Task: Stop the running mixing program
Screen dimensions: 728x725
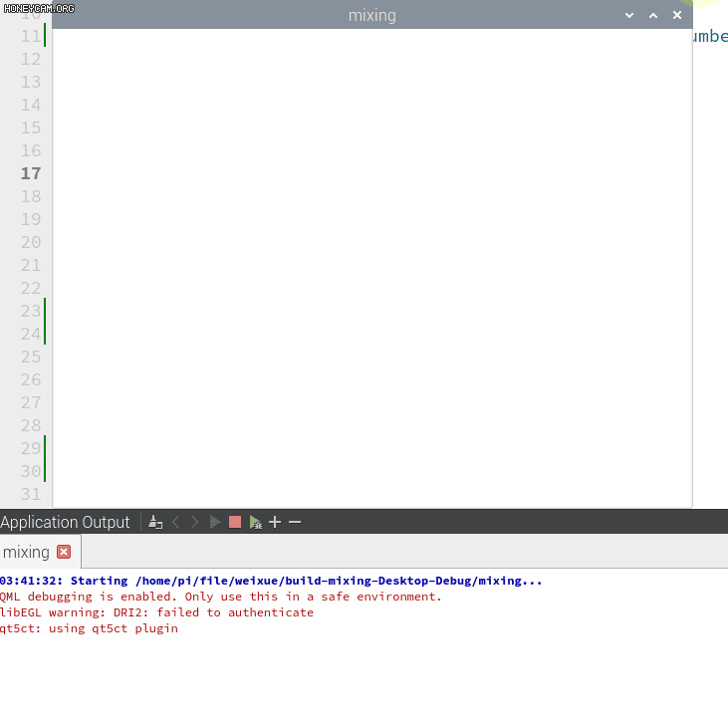Action: coord(235,522)
